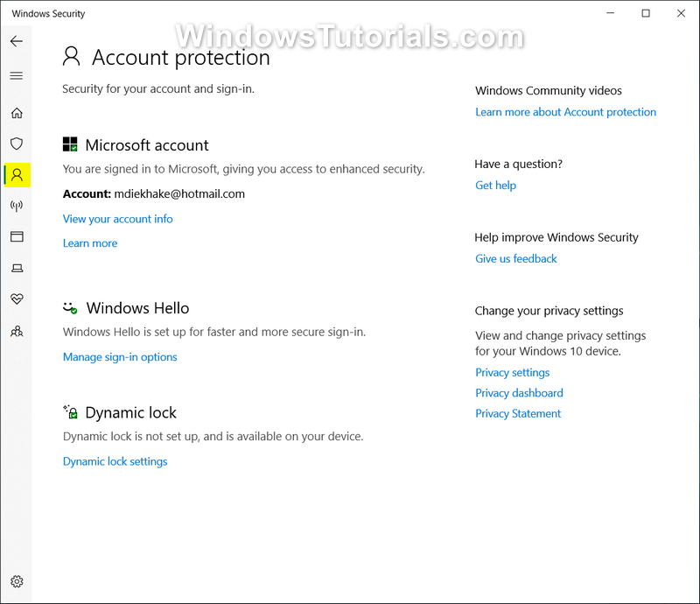
Task: Click the back arrow in Windows Security
Action: (17, 41)
